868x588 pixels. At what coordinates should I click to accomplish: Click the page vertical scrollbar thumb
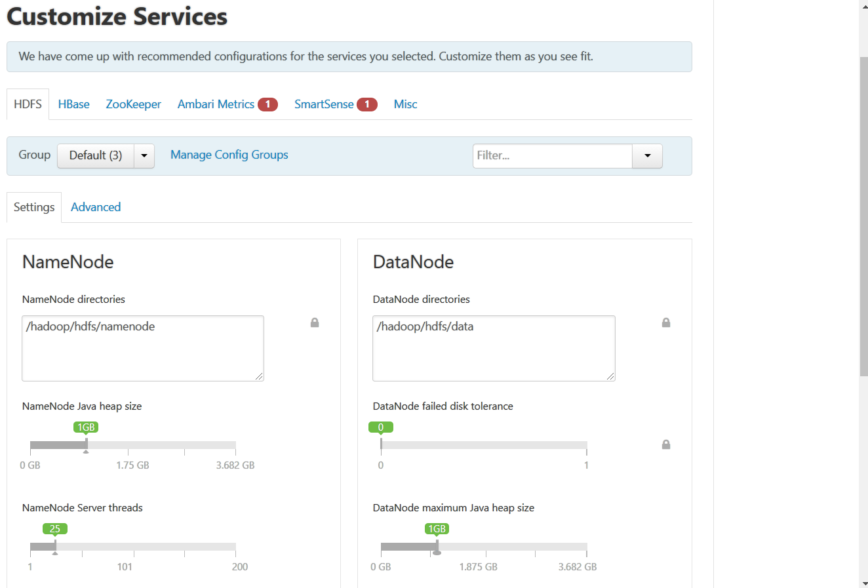(863, 216)
